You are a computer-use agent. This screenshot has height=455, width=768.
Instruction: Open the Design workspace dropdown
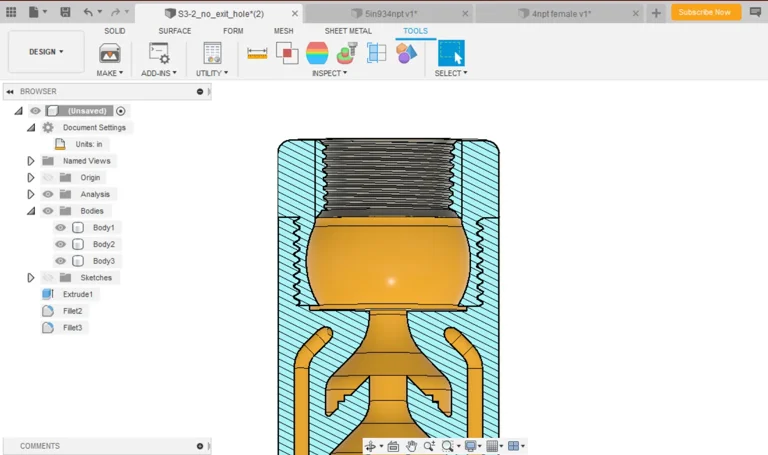pyautogui.click(x=46, y=52)
